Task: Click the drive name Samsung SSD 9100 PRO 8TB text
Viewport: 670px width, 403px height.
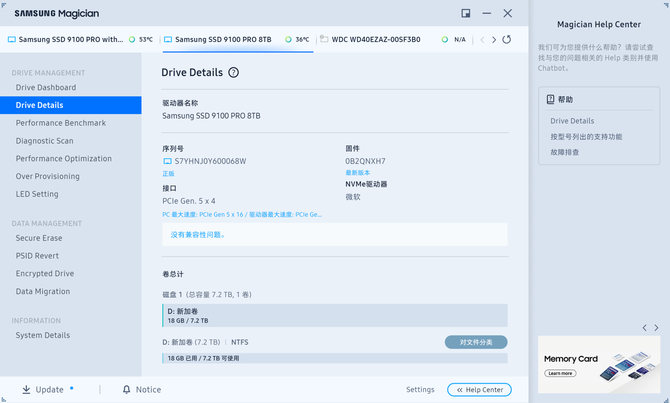Action: [x=211, y=116]
